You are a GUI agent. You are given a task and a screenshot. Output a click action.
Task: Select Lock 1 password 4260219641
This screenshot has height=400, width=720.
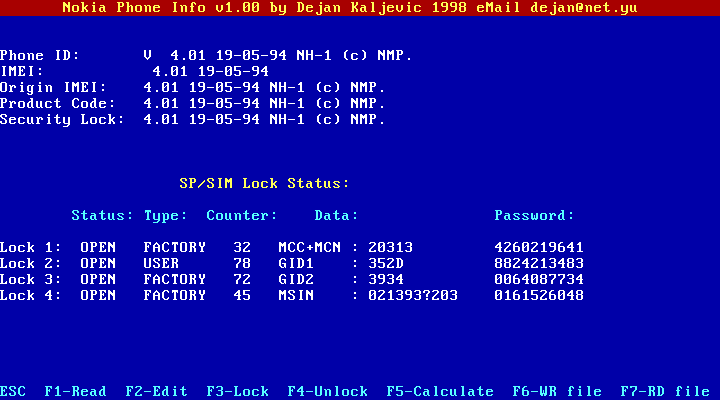[x=538, y=247]
